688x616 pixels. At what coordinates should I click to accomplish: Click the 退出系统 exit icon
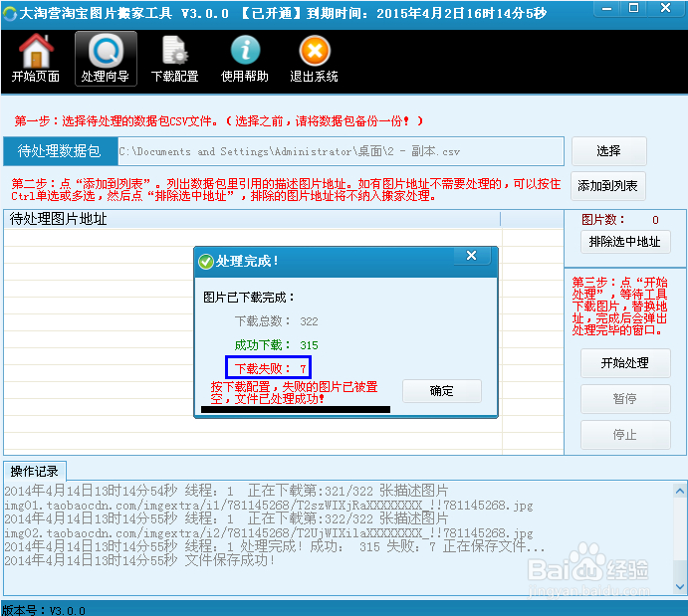(315, 59)
